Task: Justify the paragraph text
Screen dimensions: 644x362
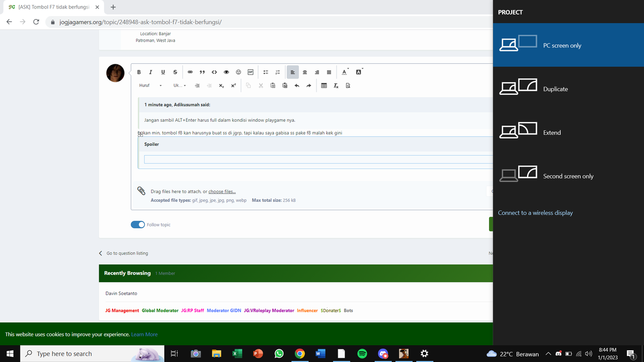Action: [329, 72]
